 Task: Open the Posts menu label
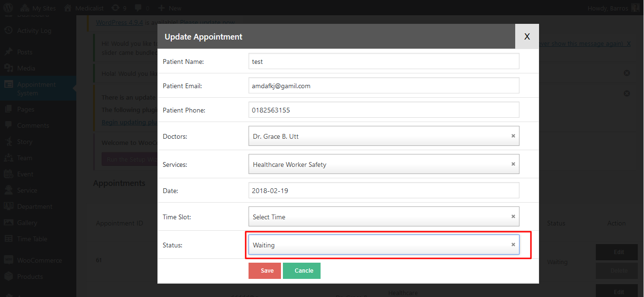[25, 52]
